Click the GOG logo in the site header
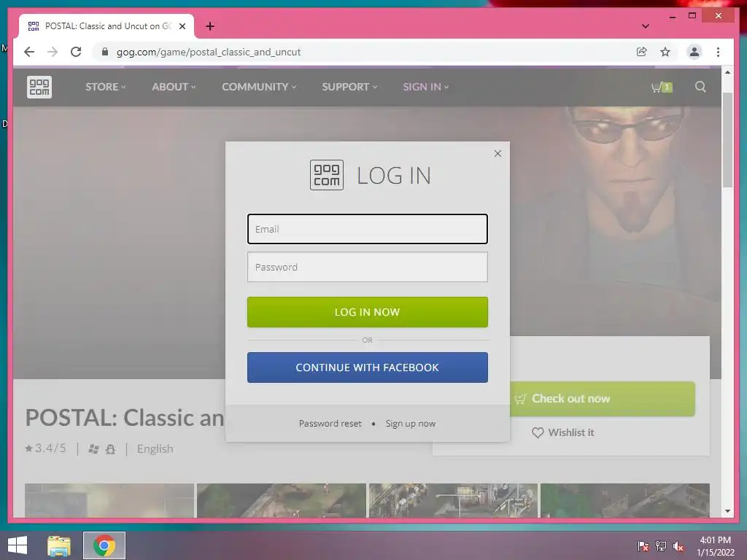 point(39,87)
